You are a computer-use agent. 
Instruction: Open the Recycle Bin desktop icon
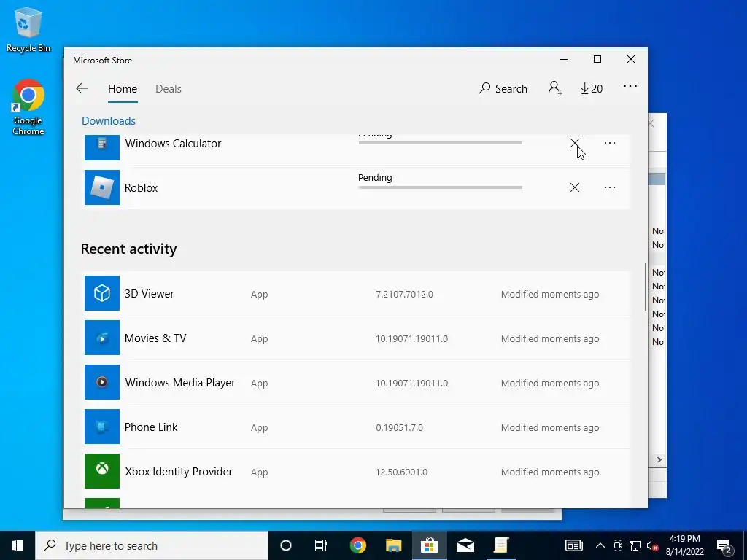(28, 29)
